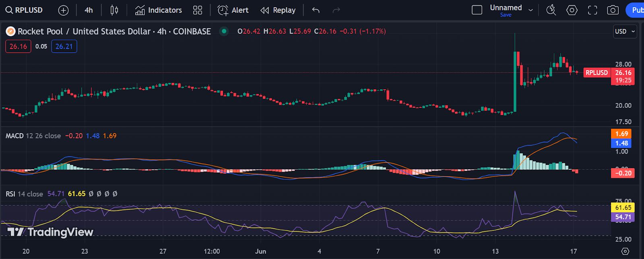The height and width of the screenshot is (259, 644).
Task: Expand the USD currency dropdown
Action: (x=625, y=31)
